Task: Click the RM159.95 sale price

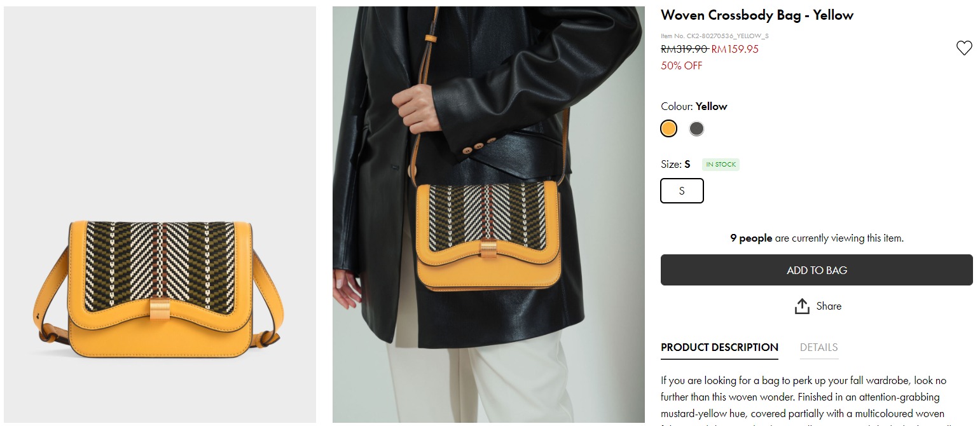Action: point(735,49)
